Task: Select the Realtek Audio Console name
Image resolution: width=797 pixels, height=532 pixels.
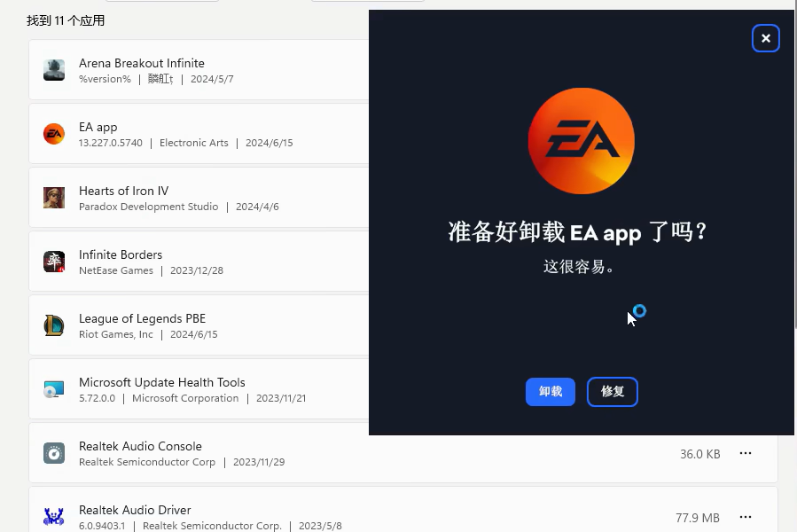Action: click(x=140, y=446)
